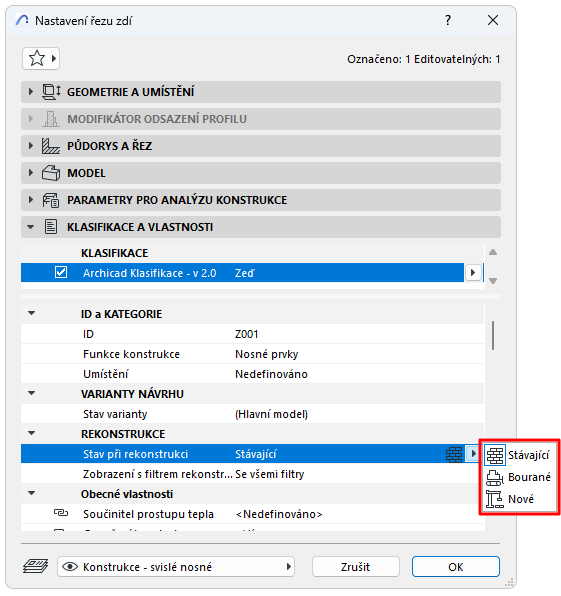The width and height of the screenshot is (561, 596).
Task: Collapse the Obecné vlastnosti group
Action: click(32, 493)
